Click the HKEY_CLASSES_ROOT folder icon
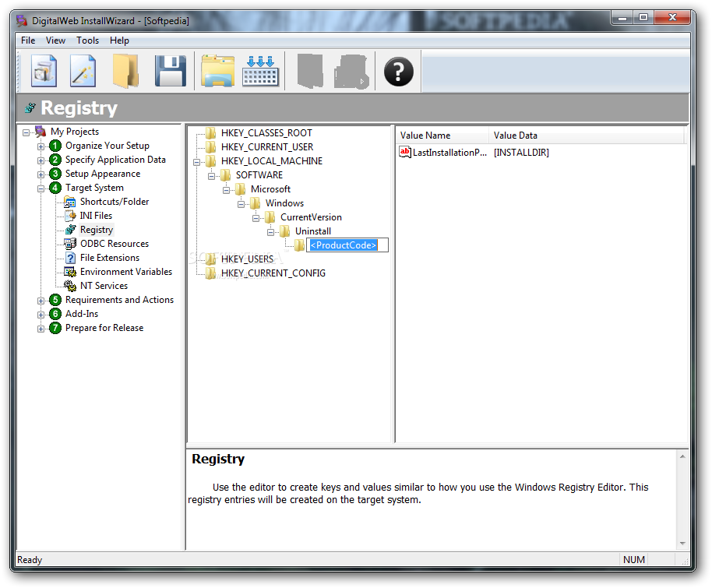This screenshot has height=588, width=712. coord(210,133)
